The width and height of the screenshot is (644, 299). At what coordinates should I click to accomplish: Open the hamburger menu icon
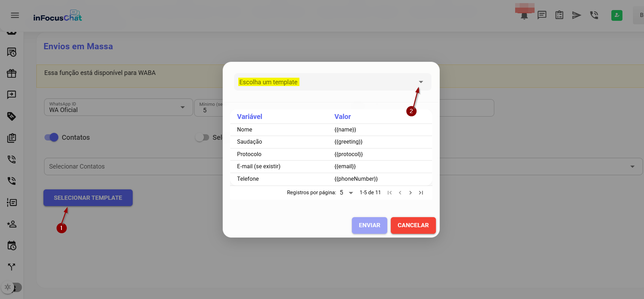[15, 15]
